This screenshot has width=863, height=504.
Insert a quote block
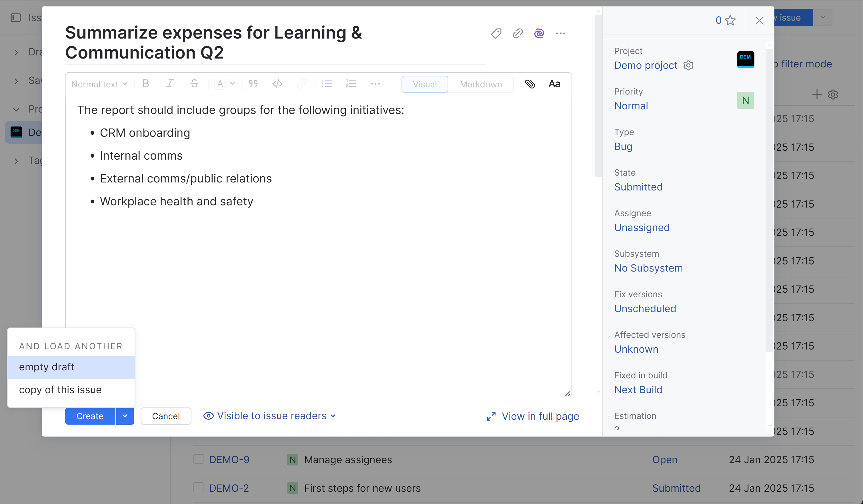[x=253, y=84]
